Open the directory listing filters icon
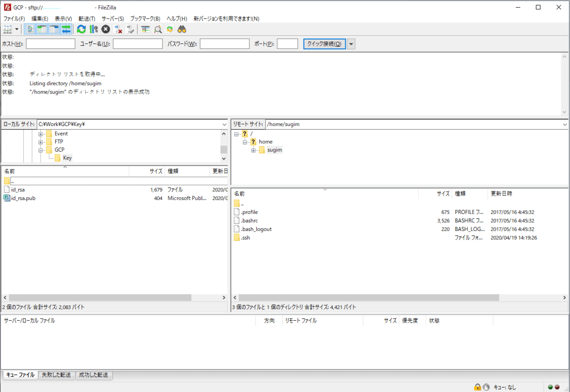Image resolution: width=570 pixels, height=392 pixels. [x=145, y=29]
